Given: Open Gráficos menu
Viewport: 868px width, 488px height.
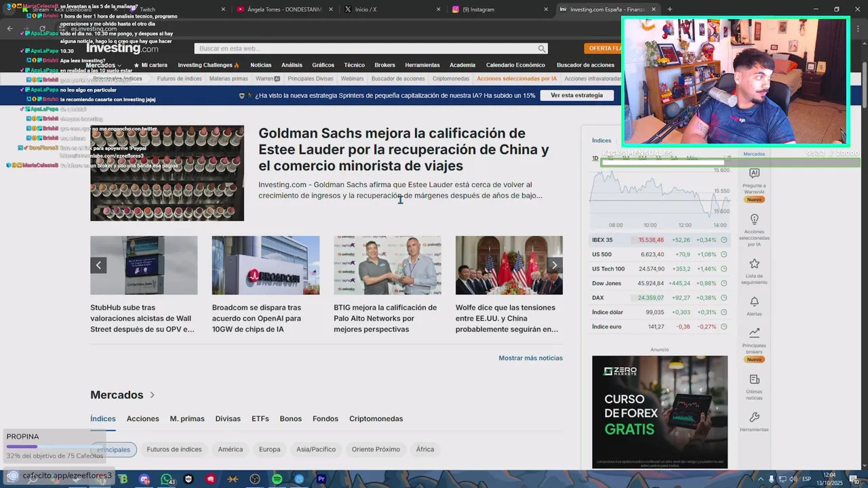Looking at the screenshot, I should pyautogui.click(x=323, y=65).
